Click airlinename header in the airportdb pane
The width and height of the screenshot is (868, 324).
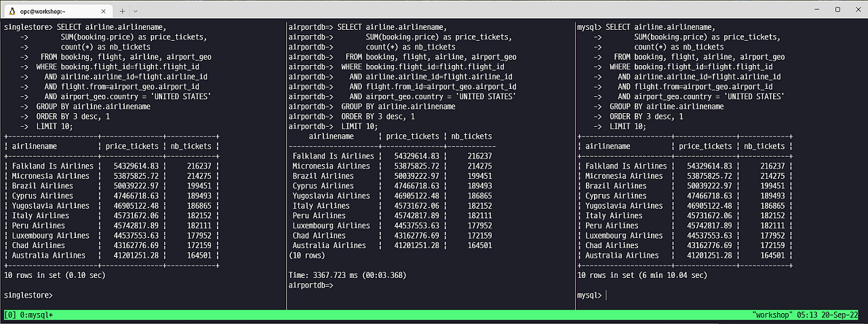tap(330, 136)
